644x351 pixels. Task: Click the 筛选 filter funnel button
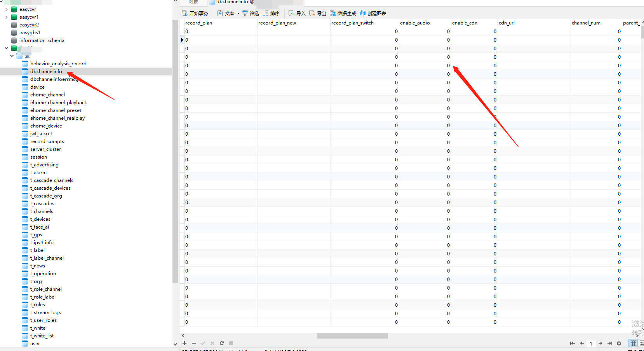tap(251, 13)
